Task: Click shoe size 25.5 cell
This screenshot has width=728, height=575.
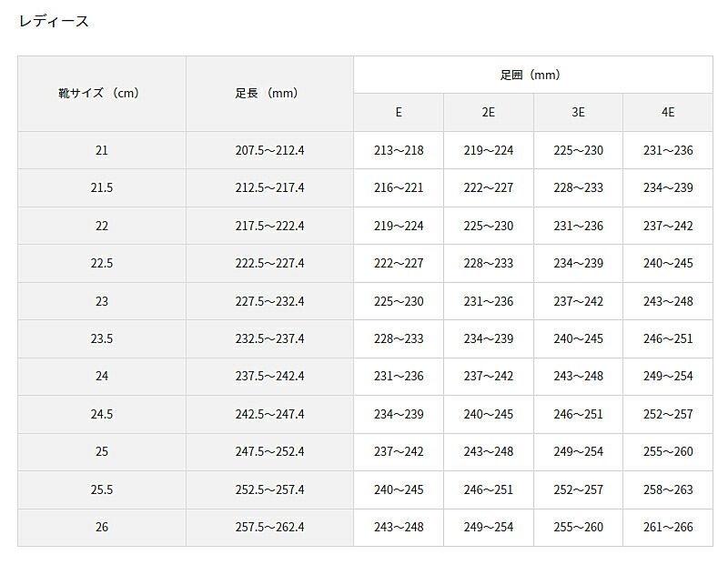Action: (x=101, y=489)
